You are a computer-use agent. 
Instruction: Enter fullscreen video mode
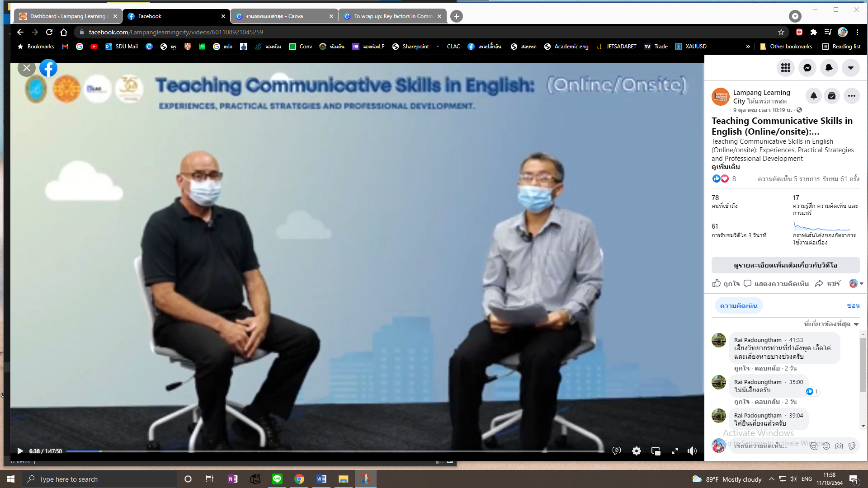(675, 451)
